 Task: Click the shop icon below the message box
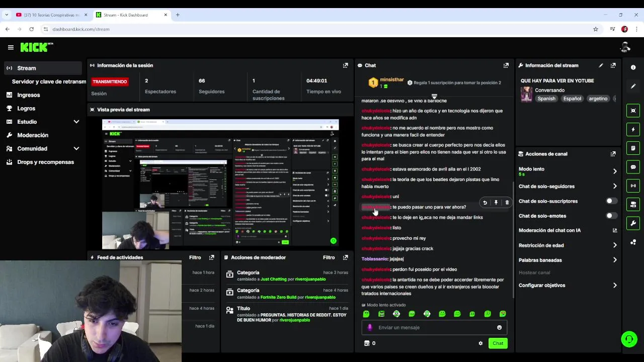coord(367,343)
